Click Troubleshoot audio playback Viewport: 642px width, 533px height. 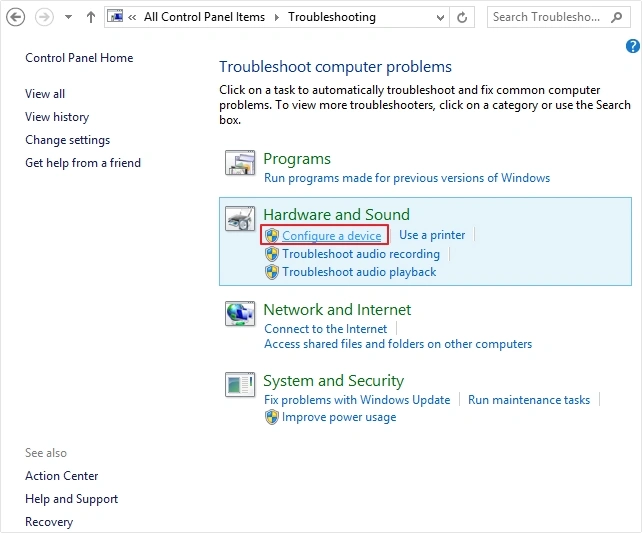(x=359, y=272)
